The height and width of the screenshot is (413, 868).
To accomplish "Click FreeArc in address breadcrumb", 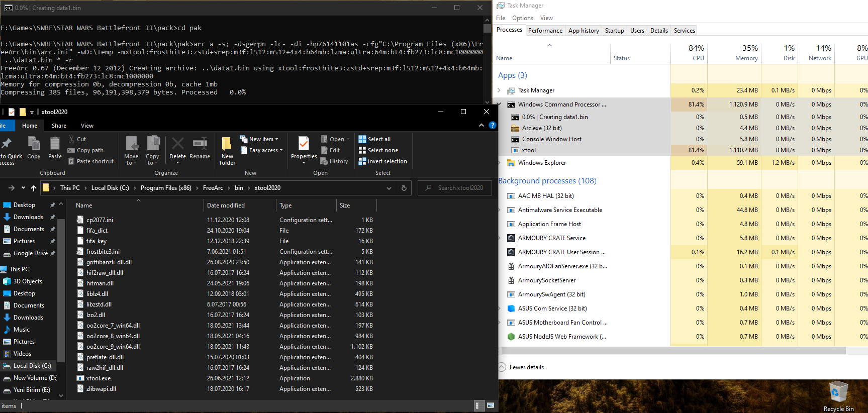I will coord(213,188).
